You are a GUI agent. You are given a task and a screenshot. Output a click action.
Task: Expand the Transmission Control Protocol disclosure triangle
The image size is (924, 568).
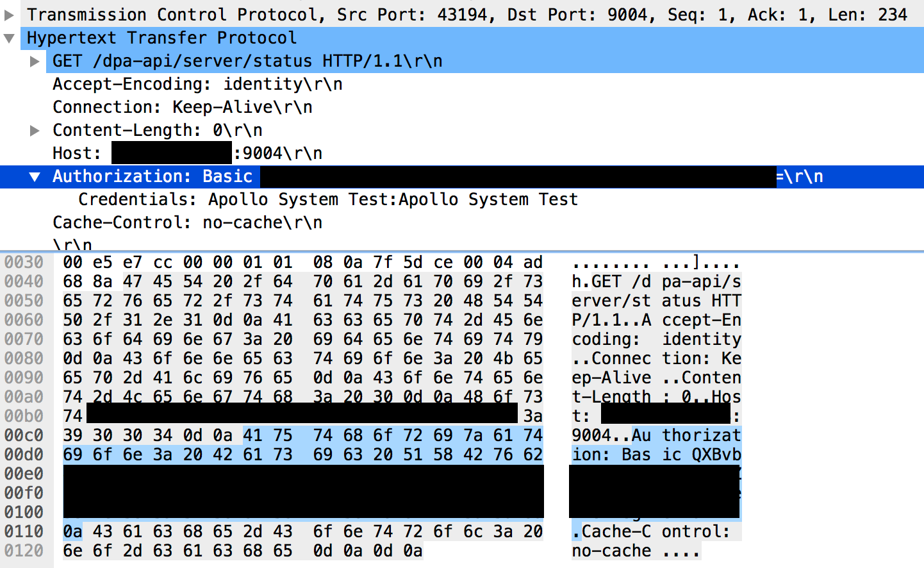click(9, 15)
